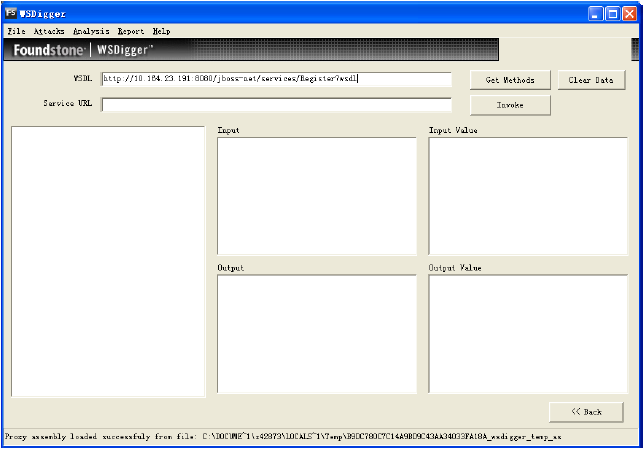The height and width of the screenshot is (449, 644).
Task: Open the Report menu
Action: 131,31
